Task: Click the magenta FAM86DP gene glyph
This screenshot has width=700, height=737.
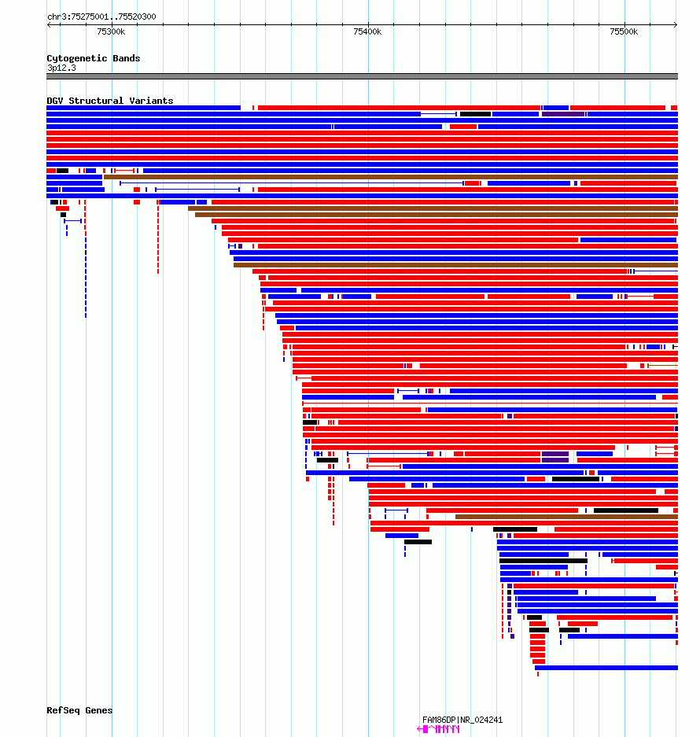Action: [x=438, y=729]
